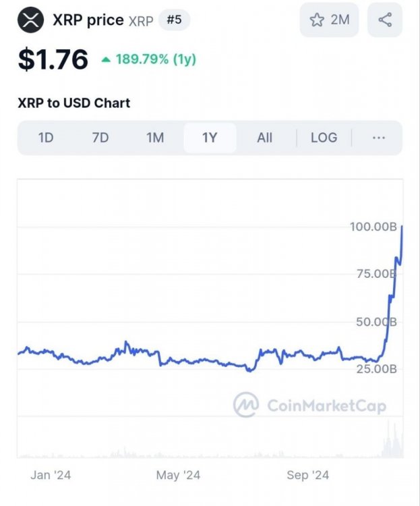420x506 pixels.
Task: Select the 1Y time range tab
Action: [210, 138]
